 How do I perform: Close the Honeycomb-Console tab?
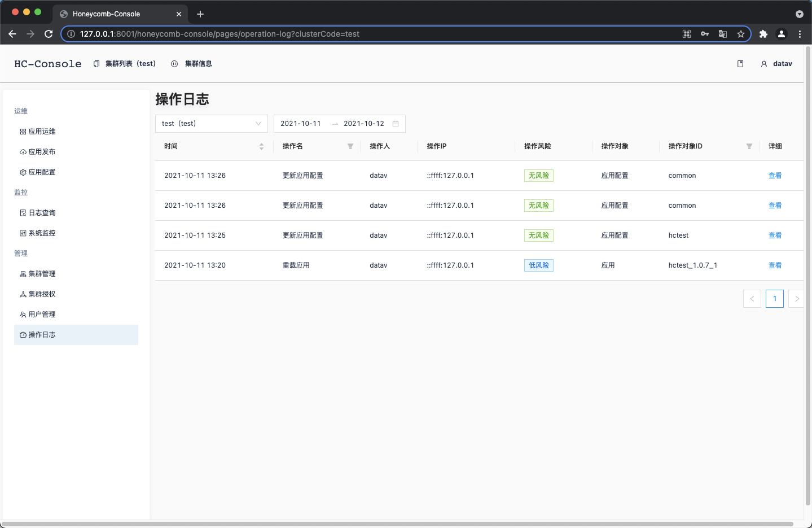(x=179, y=14)
